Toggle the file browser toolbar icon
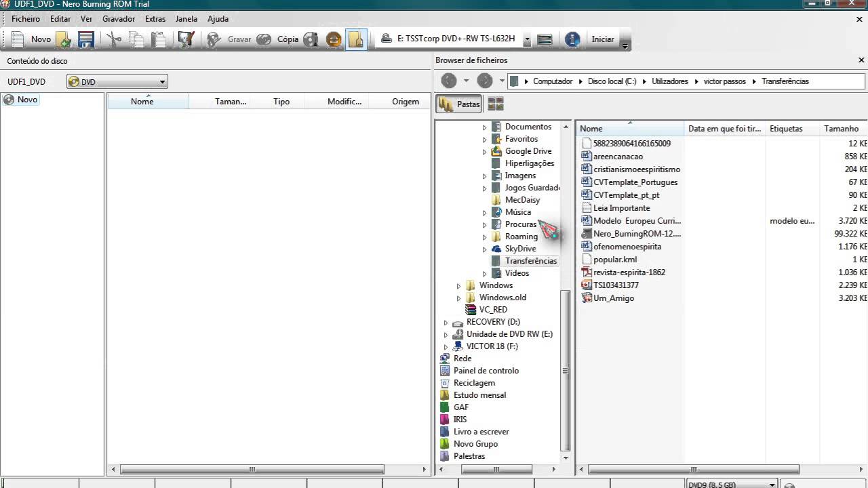Screen dimensions: 868x488 click(356, 39)
